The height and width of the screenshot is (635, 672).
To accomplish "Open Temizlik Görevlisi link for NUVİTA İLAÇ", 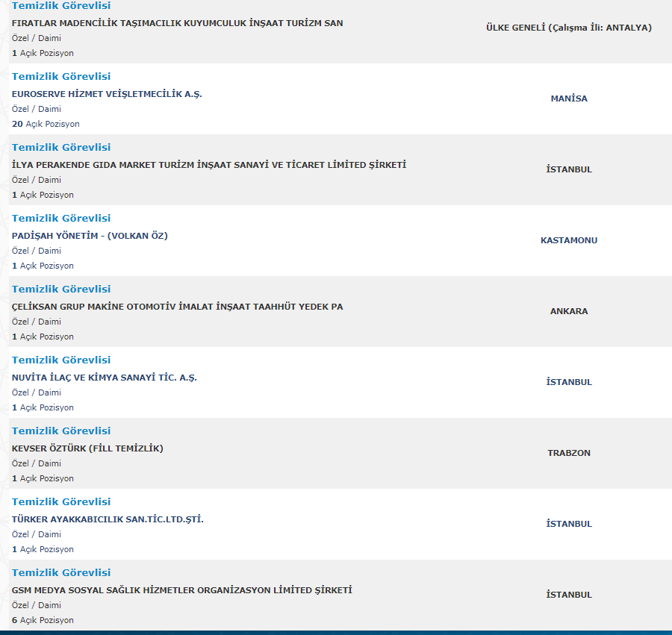I will (61, 360).
